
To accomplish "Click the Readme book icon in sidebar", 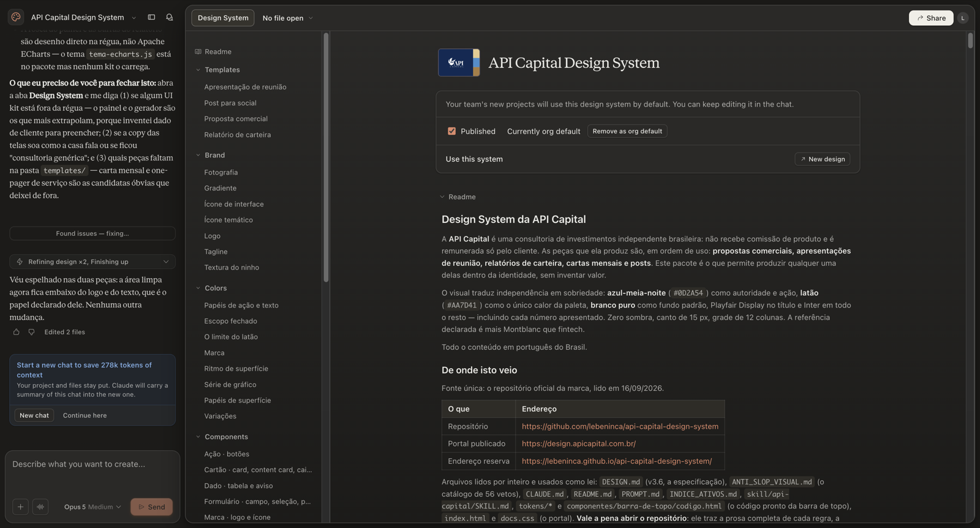I will coord(198,51).
